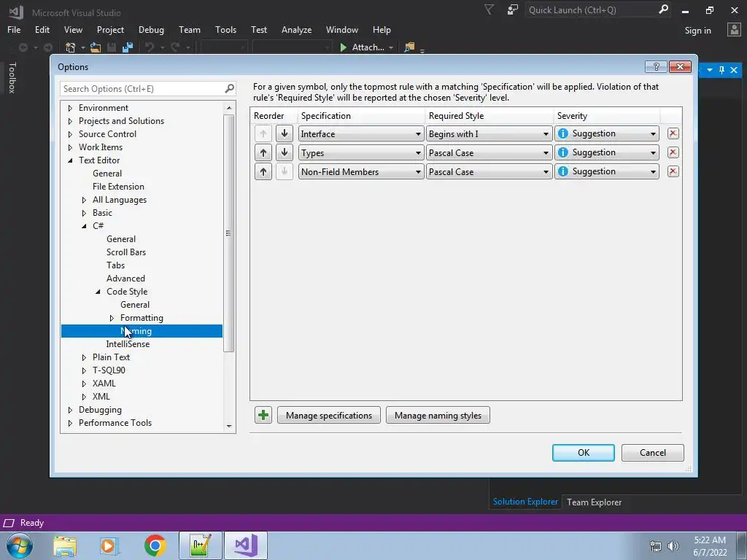Click the volume icon in system tray
This screenshot has height=560, width=747.
click(x=673, y=546)
